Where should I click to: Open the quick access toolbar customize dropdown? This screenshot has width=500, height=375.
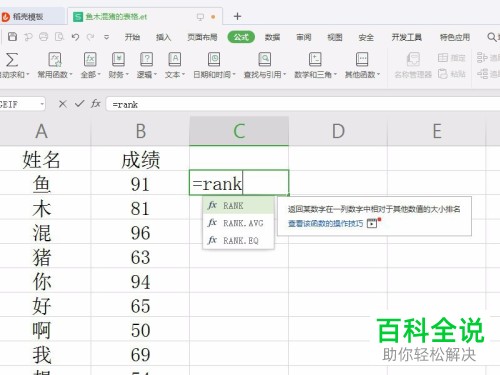coord(107,37)
